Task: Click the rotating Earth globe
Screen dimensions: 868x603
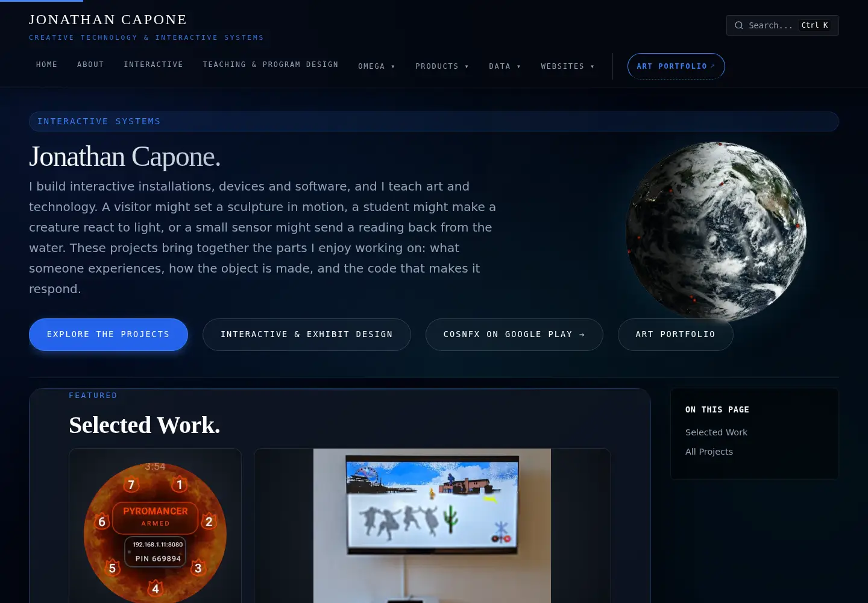Action: pyautogui.click(x=716, y=232)
